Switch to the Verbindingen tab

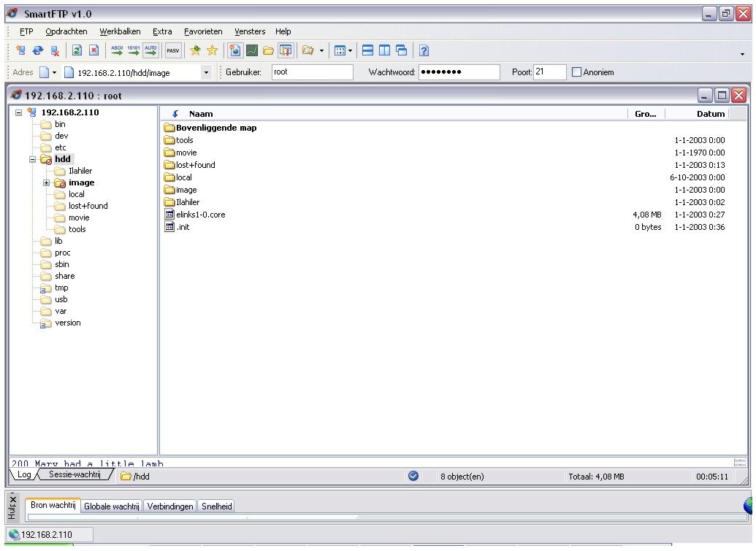tap(170, 506)
